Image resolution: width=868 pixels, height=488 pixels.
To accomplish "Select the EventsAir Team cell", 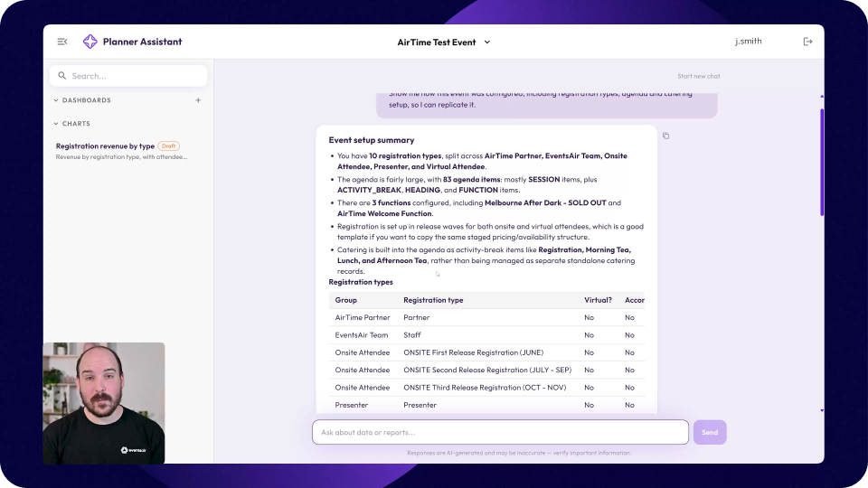I will click(x=362, y=335).
